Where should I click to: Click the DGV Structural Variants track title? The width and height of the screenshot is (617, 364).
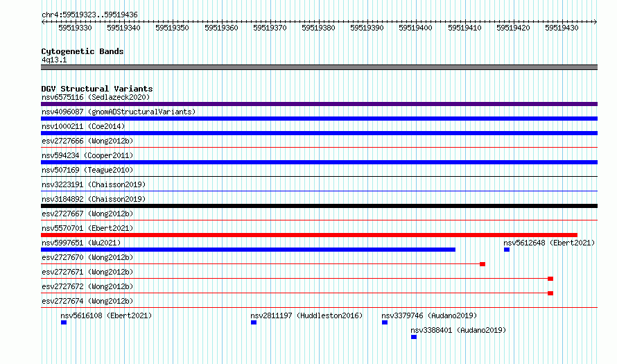click(x=97, y=89)
